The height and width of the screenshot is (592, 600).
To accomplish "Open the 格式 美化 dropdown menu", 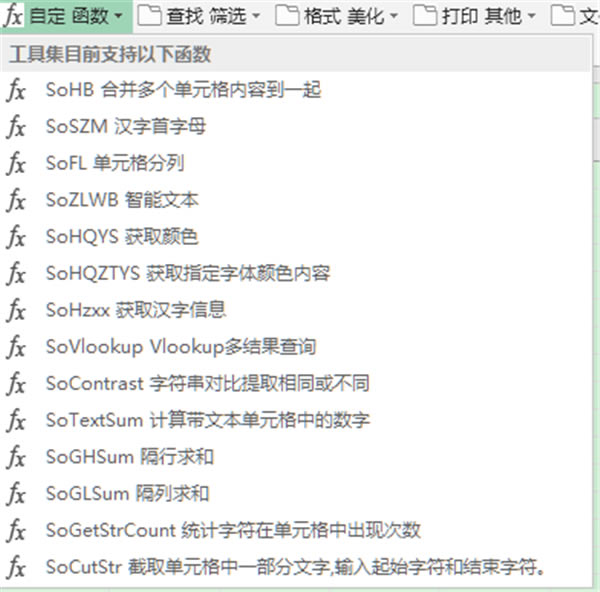I will click(337, 16).
